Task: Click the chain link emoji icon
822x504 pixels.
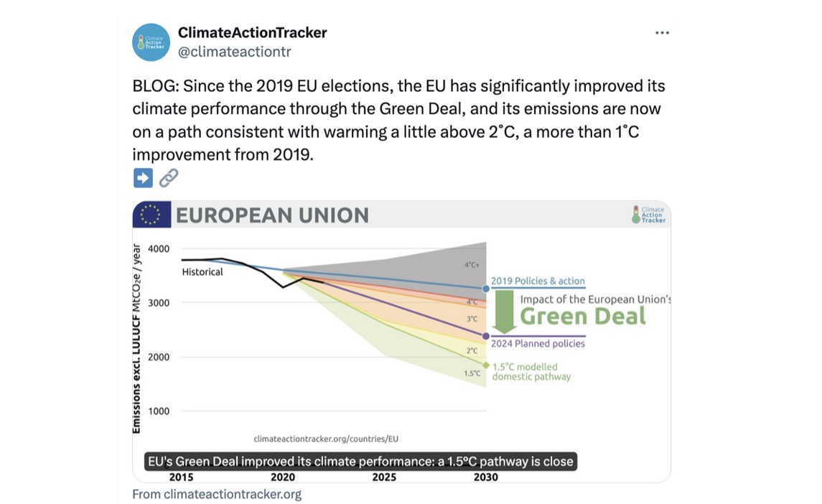Action: (169, 177)
